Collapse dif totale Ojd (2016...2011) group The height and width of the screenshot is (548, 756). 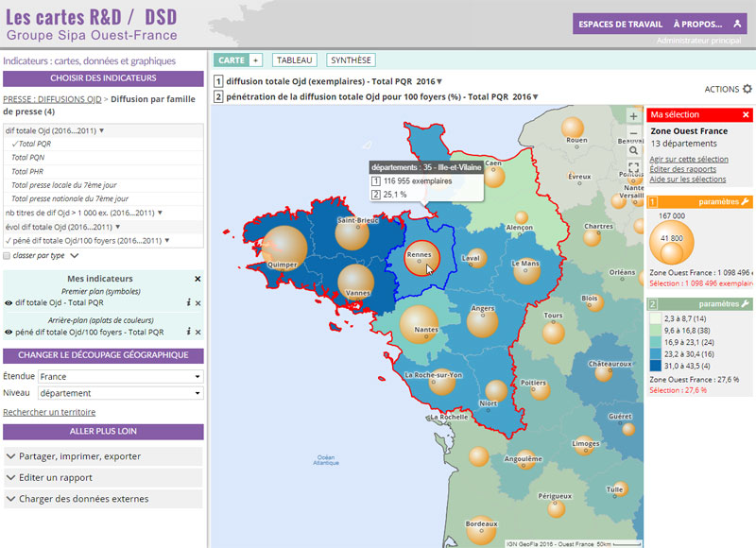click(103, 130)
